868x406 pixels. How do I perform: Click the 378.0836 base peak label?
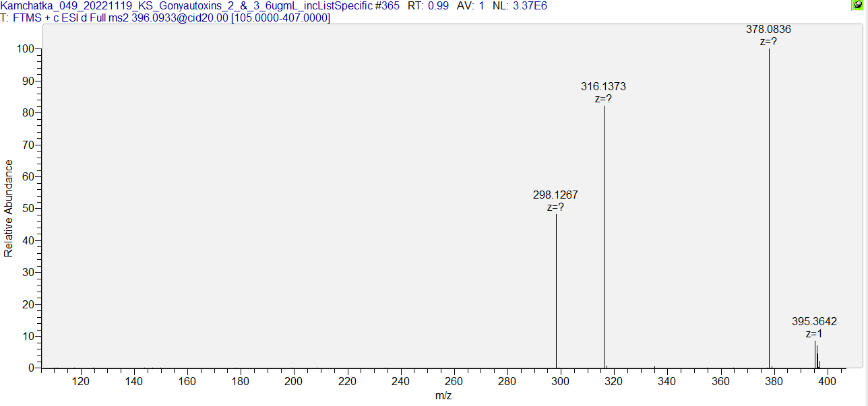click(768, 29)
